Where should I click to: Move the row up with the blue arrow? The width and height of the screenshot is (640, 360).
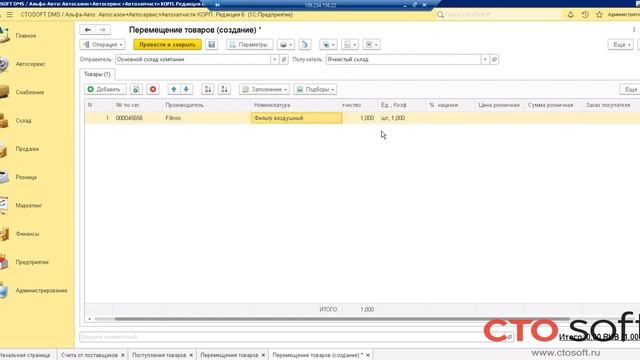tap(174, 89)
